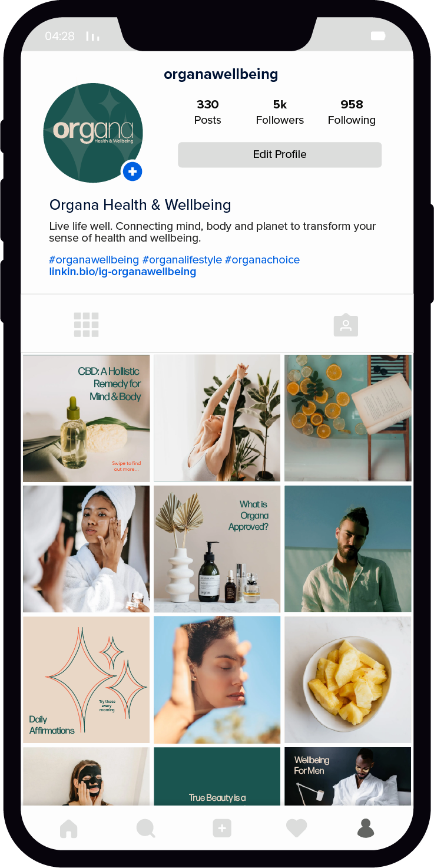
Task: View the 958 Following list
Action: point(352,112)
